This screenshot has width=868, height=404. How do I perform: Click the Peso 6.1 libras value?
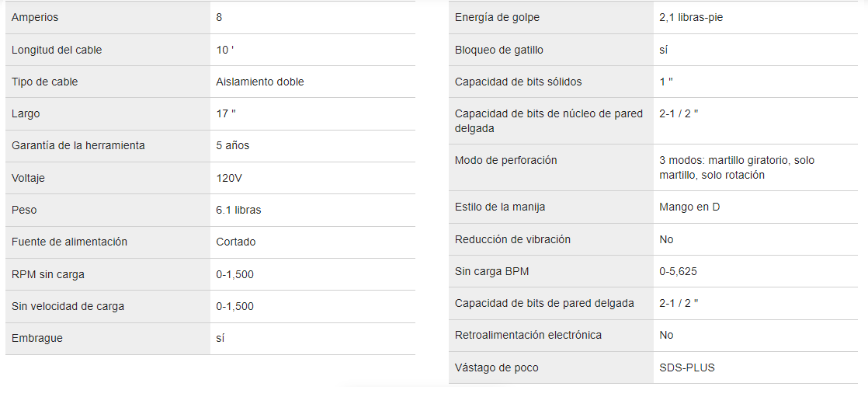coord(238,211)
